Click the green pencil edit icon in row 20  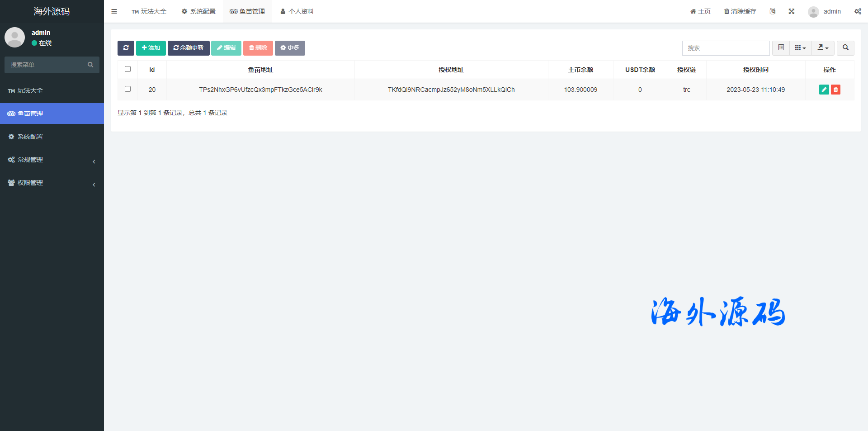(824, 90)
